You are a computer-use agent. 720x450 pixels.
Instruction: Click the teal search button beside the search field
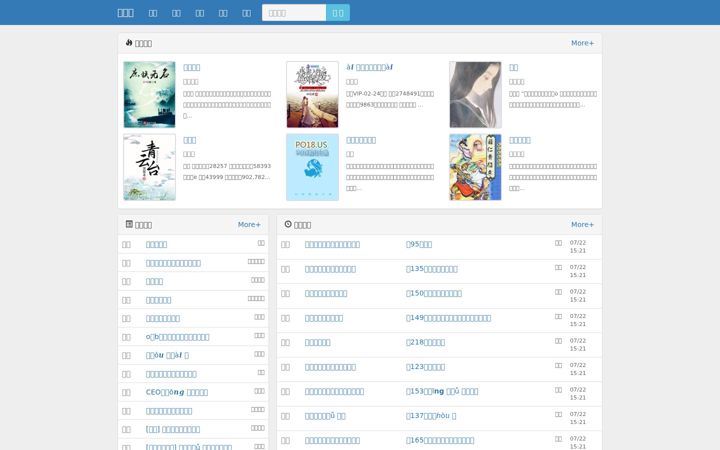(338, 13)
